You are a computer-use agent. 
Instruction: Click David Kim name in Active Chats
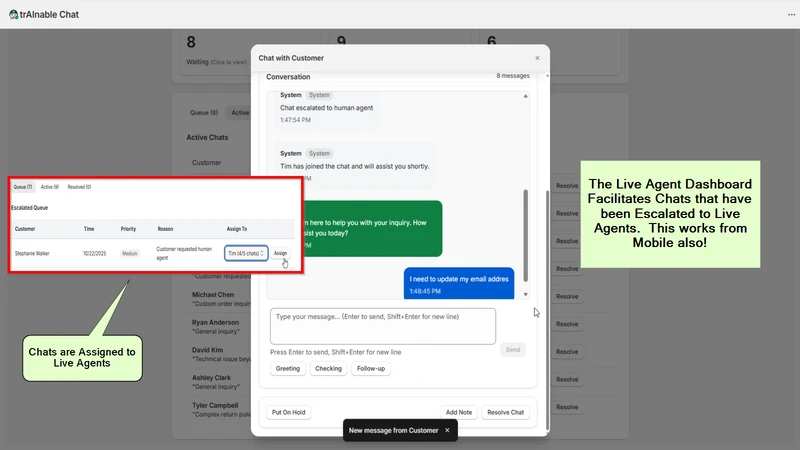(x=207, y=350)
